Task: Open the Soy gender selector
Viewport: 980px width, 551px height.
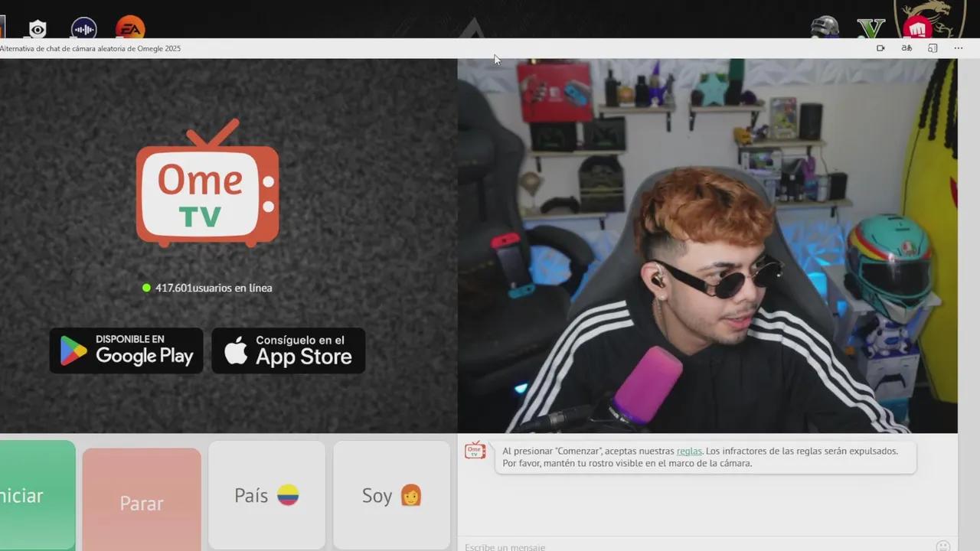Action: coord(391,495)
